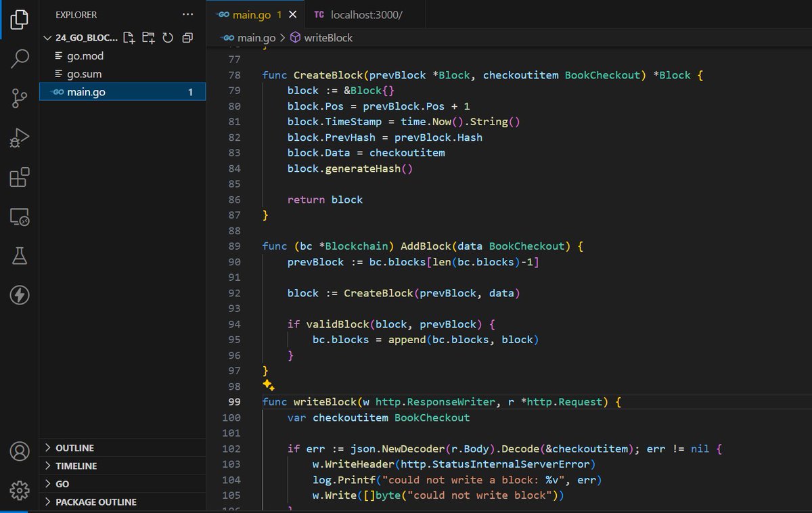812x513 pixels.
Task: Open the Extensions view
Action: click(20, 177)
